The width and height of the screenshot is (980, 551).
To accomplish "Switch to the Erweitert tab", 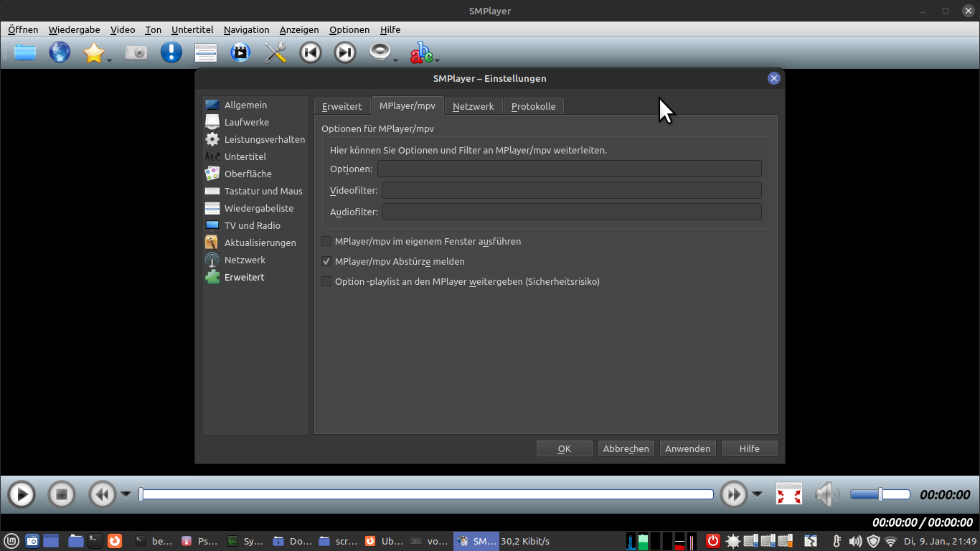I will [x=342, y=106].
